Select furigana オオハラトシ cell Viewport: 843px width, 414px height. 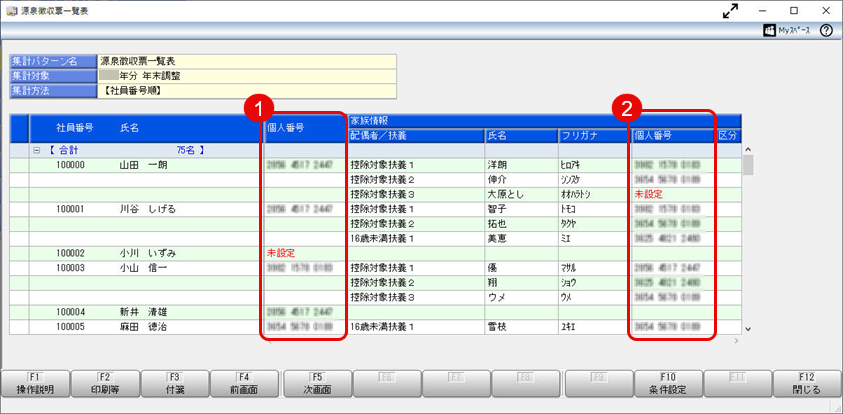point(592,194)
